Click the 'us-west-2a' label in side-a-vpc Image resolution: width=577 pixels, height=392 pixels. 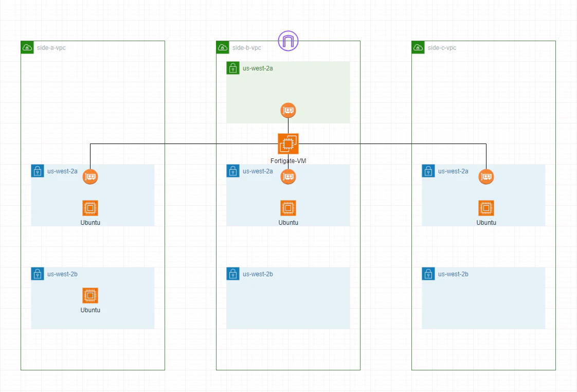click(62, 171)
